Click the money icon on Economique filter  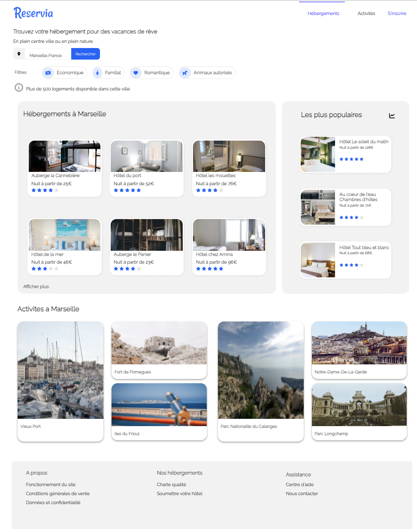click(x=48, y=73)
